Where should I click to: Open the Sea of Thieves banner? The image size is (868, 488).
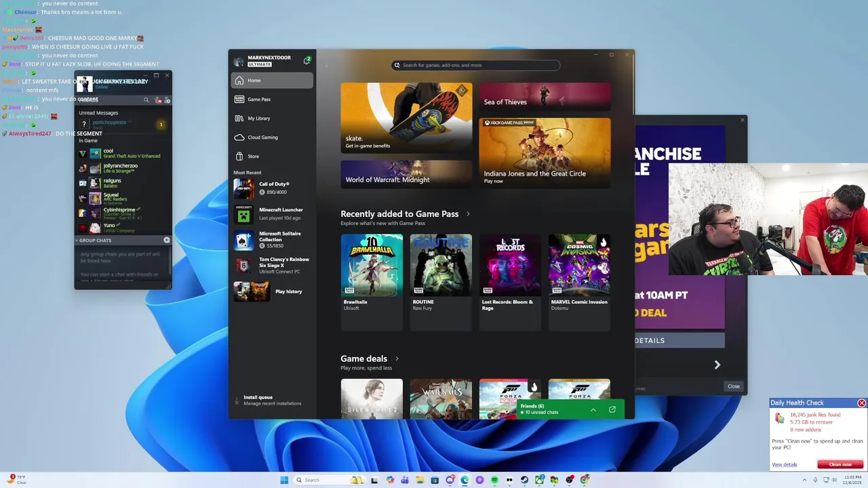[x=545, y=97]
